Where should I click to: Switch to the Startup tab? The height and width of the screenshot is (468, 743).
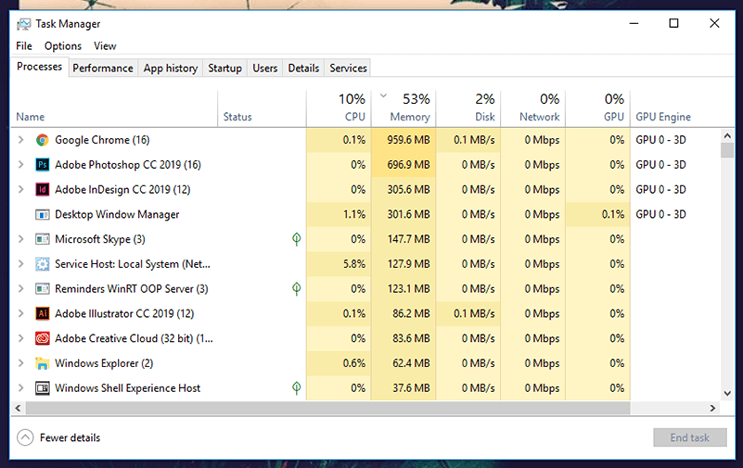point(225,68)
